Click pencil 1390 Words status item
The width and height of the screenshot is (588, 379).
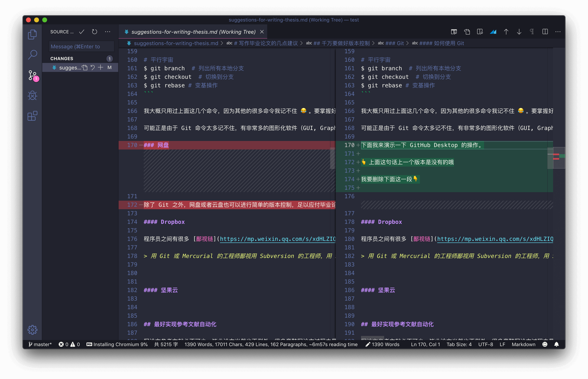(382, 344)
